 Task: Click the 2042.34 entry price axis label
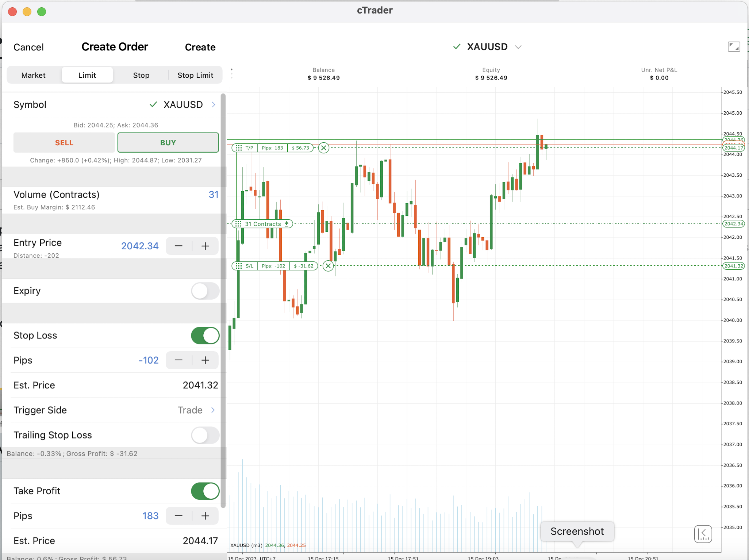734,224
